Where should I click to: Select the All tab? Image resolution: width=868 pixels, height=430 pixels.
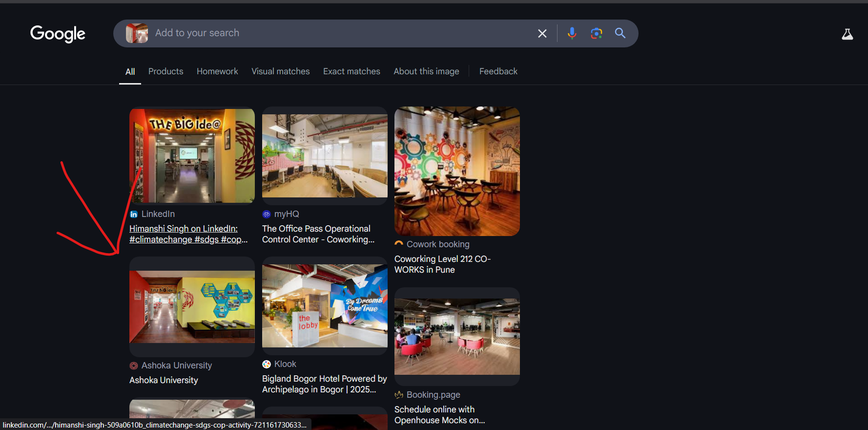pos(130,71)
